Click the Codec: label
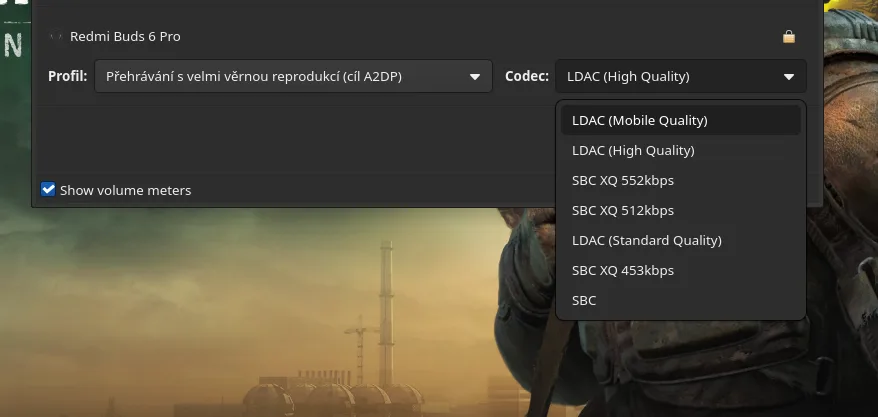The width and height of the screenshot is (878, 417). [x=526, y=76]
